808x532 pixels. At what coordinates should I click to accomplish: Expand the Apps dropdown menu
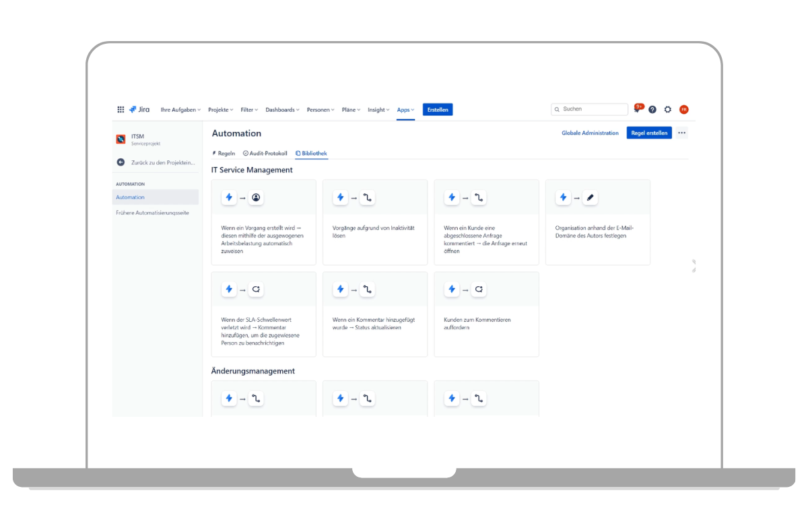tap(405, 110)
